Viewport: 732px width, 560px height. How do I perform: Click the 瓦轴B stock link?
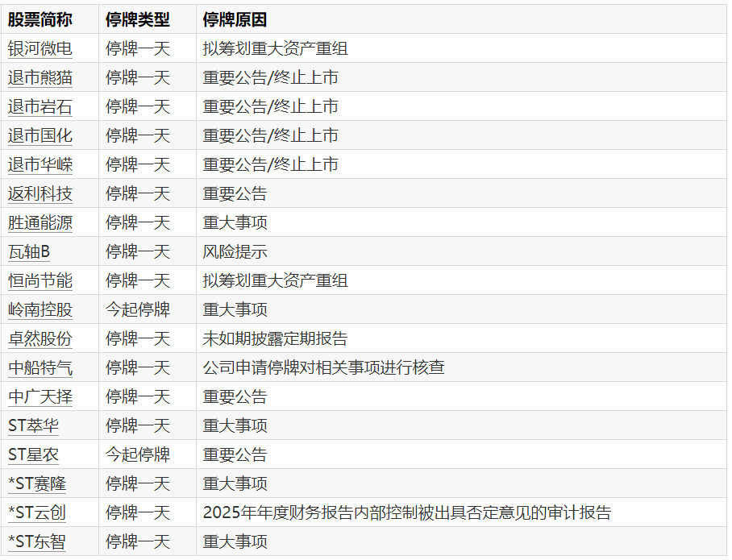(x=29, y=251)
